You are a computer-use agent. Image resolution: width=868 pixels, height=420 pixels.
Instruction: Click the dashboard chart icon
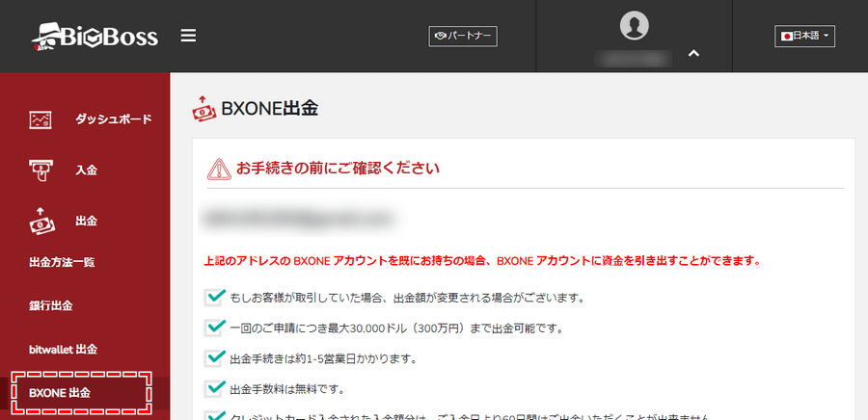click(40, 119)
